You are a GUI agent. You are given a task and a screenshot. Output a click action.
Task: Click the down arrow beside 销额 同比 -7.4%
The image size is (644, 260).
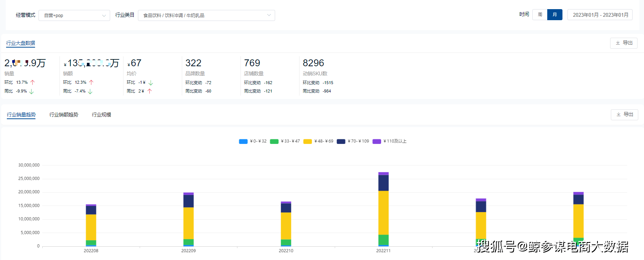tap(90, 91)
